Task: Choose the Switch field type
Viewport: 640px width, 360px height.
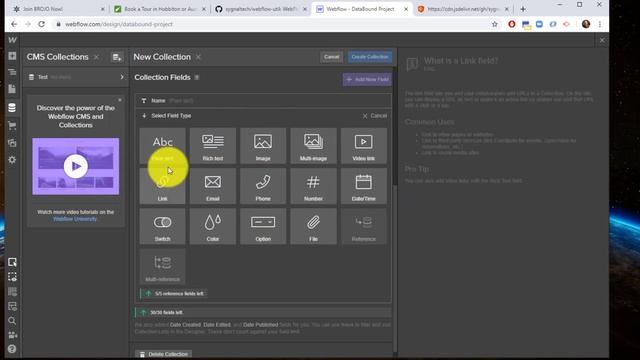Action: click(x=162, y=227)
